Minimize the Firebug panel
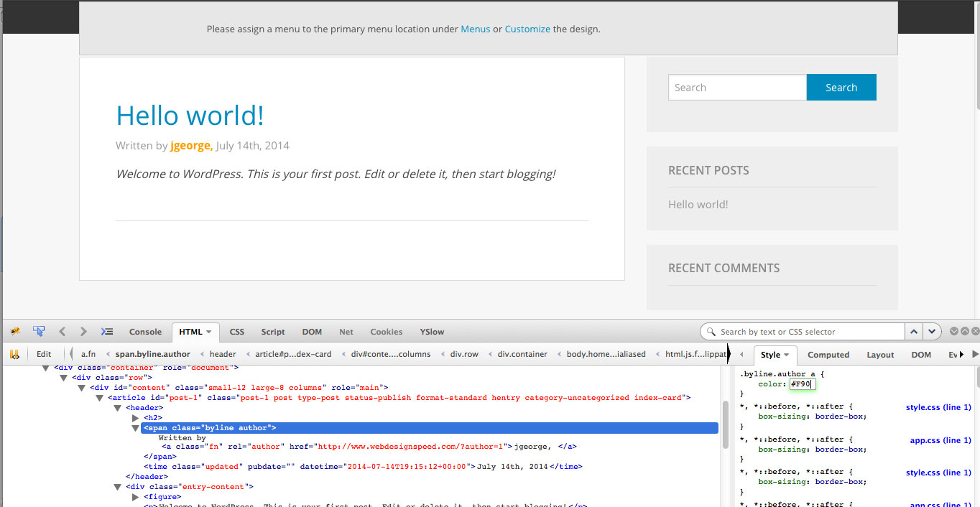The height and width of the screenshot is (507, 980). pyautogui.click(x=954, y=331)
